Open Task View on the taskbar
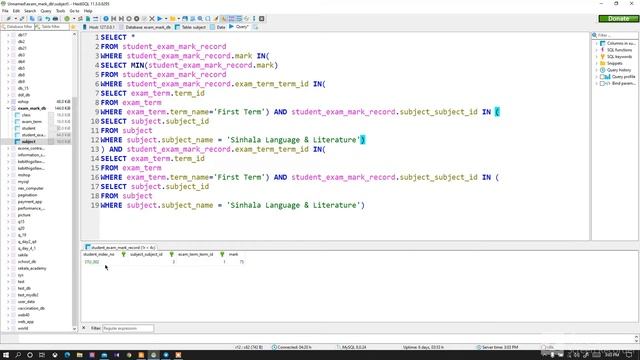640x360 pixels. [42, 355]
